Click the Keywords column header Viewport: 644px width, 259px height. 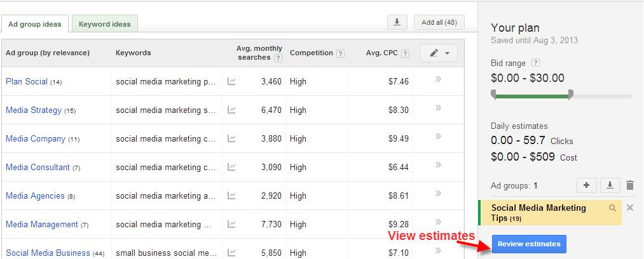point(134,53)
